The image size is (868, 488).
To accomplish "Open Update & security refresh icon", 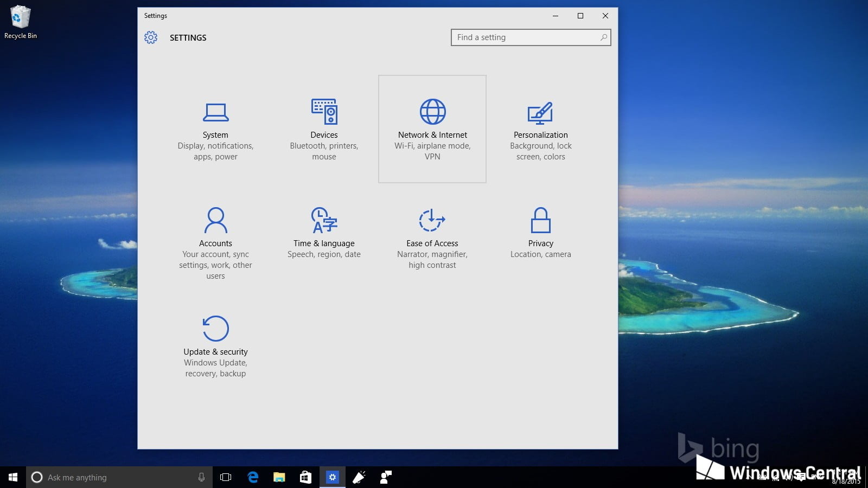I will tap(215, 329).
